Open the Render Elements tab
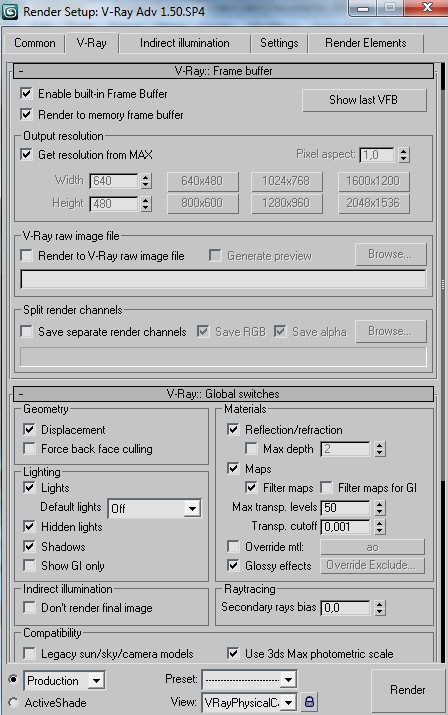Image resolution: width=448 pixels, height=715 pixels. 366,43
